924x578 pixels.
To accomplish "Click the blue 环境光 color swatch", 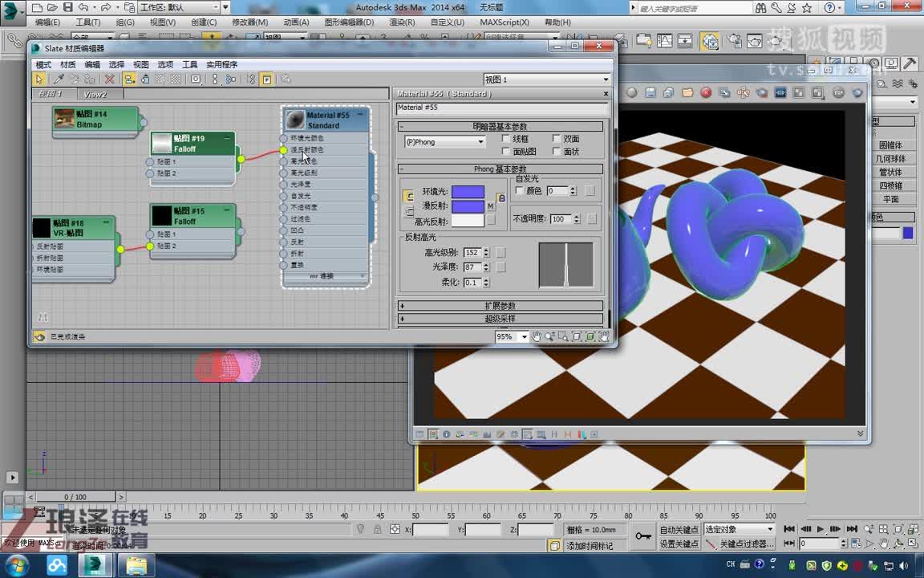I will click(468, 192).
